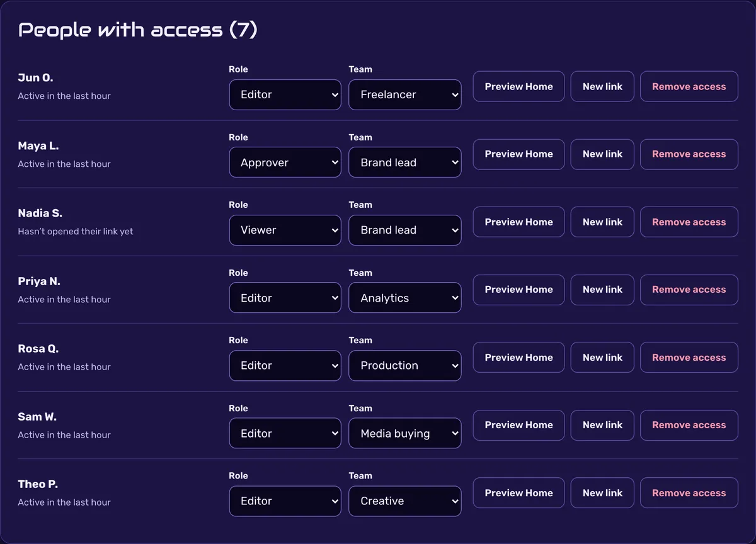Click the name Theo P.
This screenshot has height=544, width=756.
pyautogui.click(x=37, y=484)
